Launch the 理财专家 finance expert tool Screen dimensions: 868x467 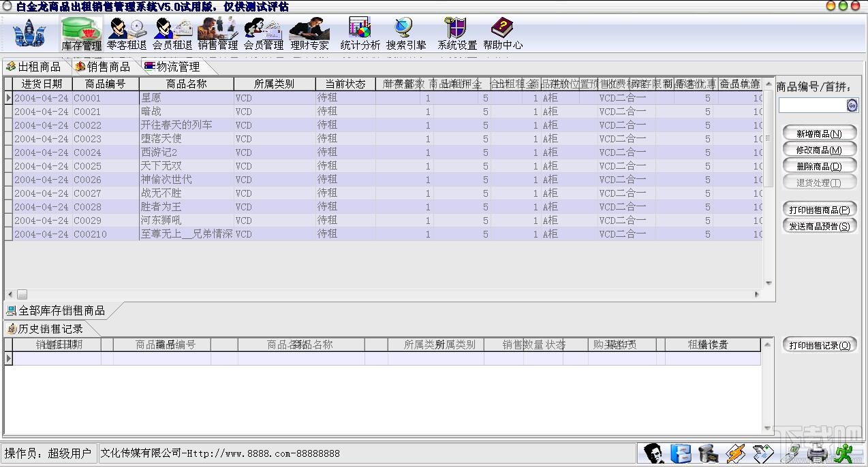tap(309, 33)
